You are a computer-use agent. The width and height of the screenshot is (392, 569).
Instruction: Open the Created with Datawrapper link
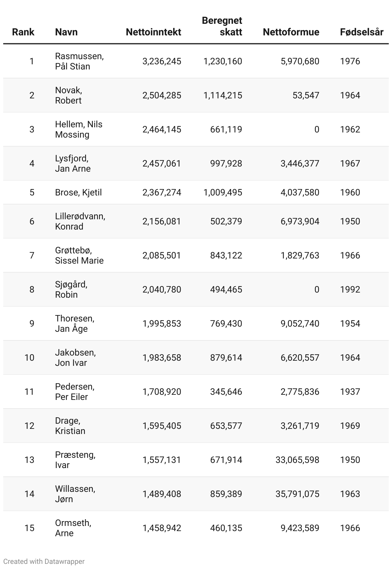[44, 561]
